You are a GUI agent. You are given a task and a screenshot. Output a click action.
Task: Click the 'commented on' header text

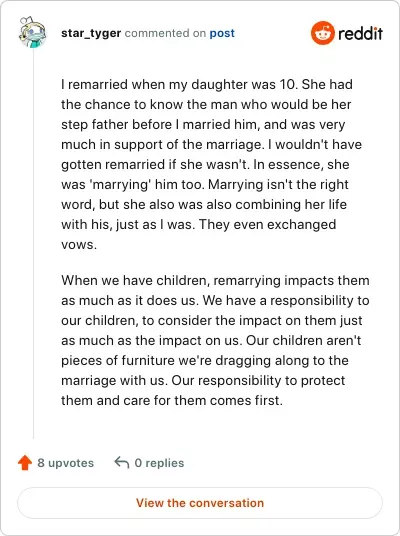tap(165, 33)
